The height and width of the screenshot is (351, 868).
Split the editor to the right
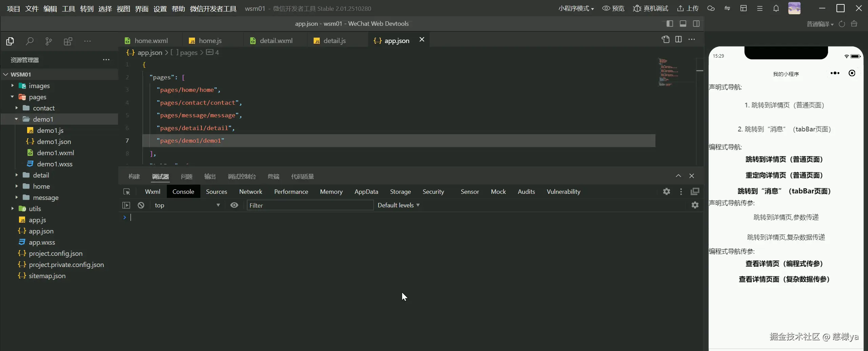[678, 40]
